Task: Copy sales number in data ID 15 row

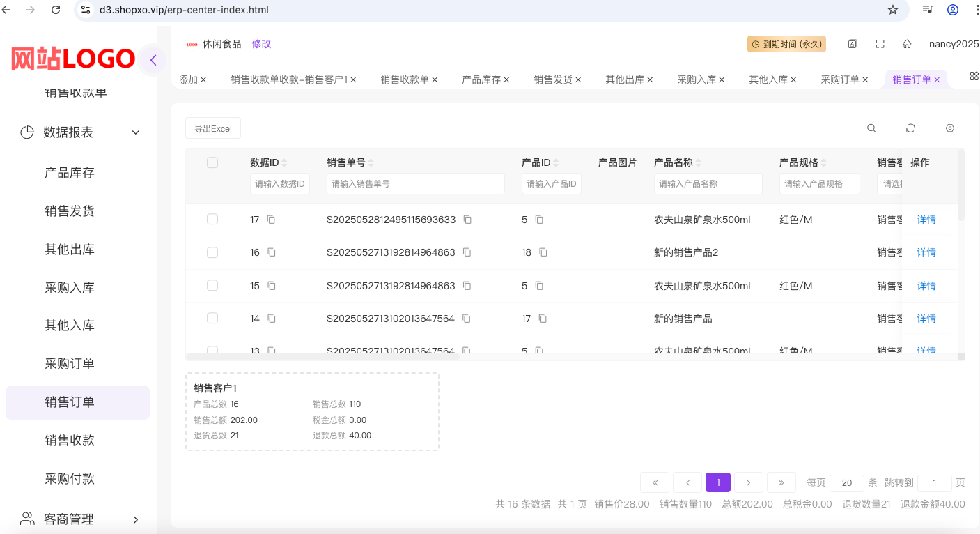Action: point(467,286)
